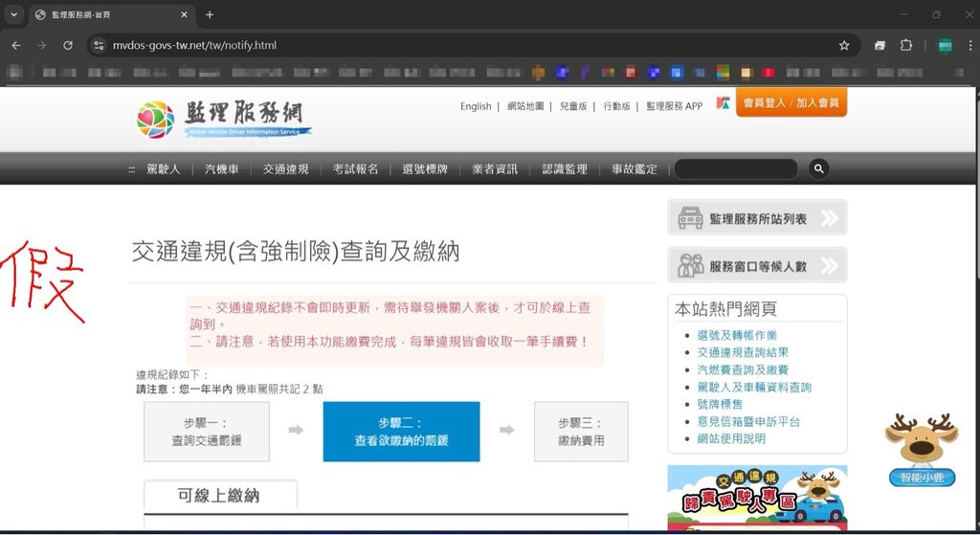Bookmark this page with the star icon
The width and height of the screenshot is (980, 535).
point(844,45)
